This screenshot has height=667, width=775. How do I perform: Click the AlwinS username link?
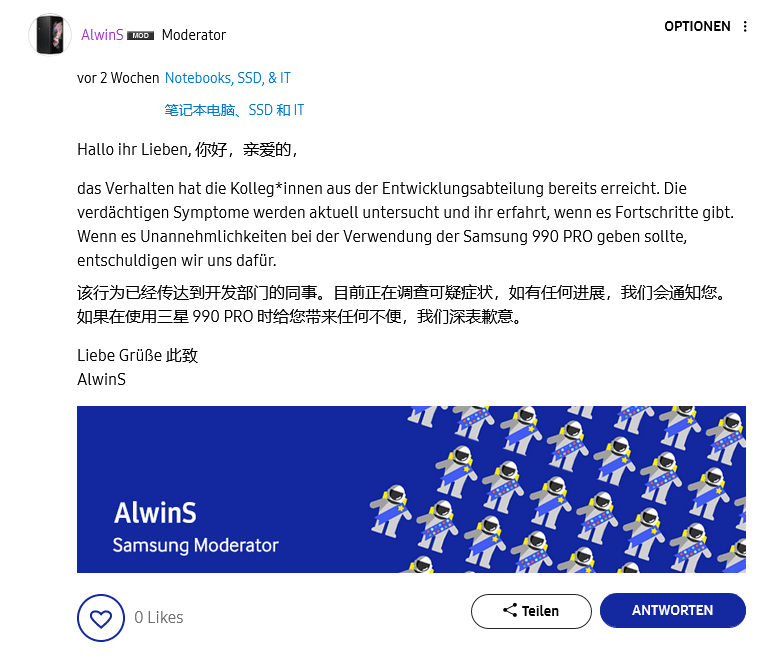pyautogui.click(x=102, y=35)
